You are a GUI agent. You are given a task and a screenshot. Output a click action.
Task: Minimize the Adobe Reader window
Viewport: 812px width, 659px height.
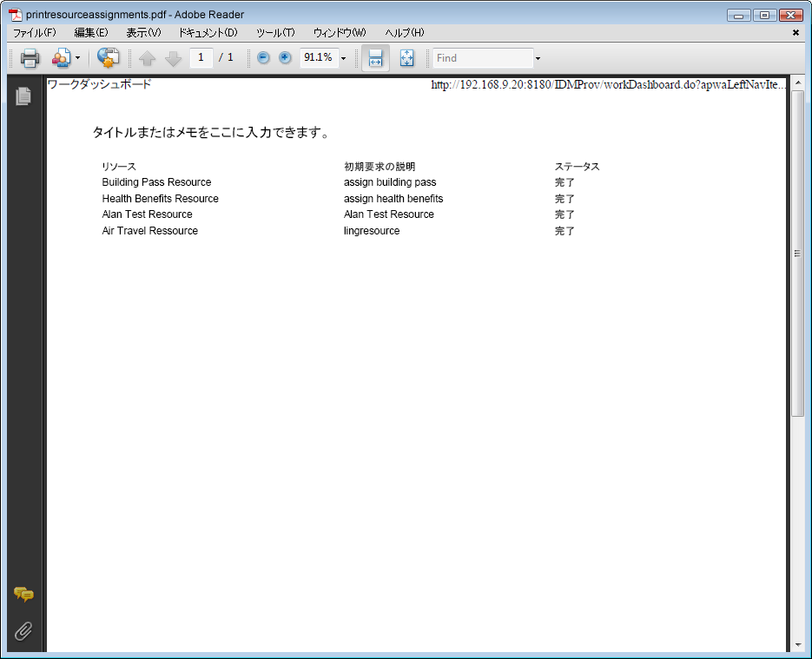[x=738, y=16]
